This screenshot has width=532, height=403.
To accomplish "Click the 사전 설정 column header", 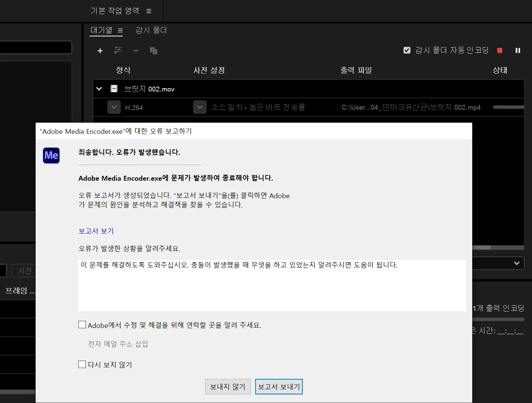I will [209, 70].
